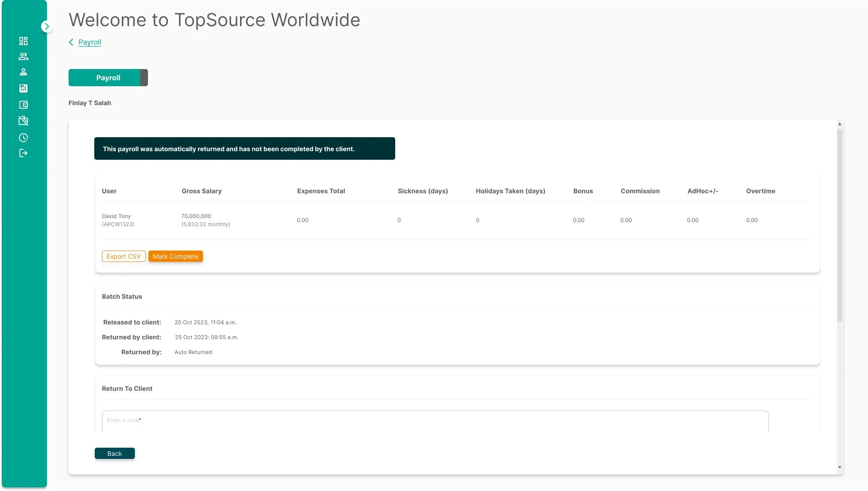Switch to the Payroll tab

pos(108,77)
